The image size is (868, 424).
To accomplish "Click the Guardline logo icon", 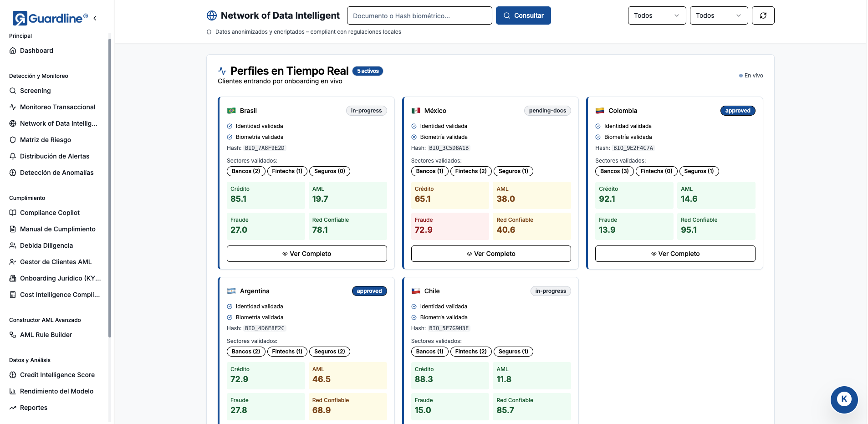I will tap(20, 18).
